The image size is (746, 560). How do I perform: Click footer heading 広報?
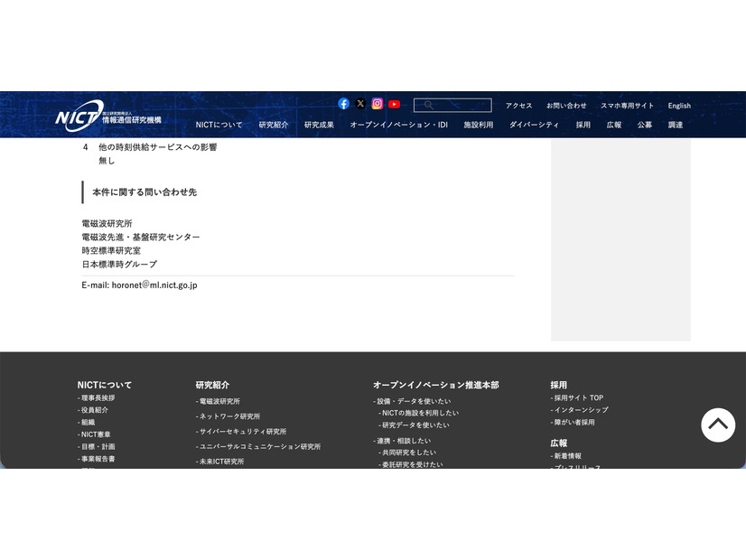click(558, 443)
